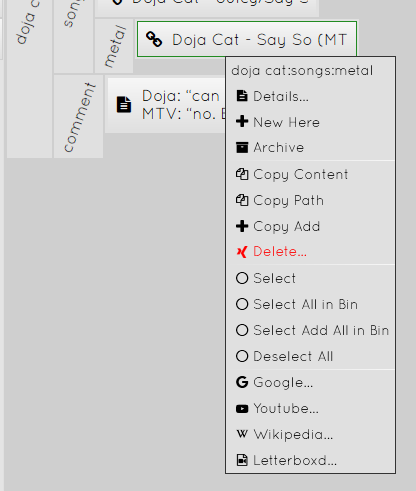
Task: Open the comment tag bin
Action: click(x=78, y=116)
